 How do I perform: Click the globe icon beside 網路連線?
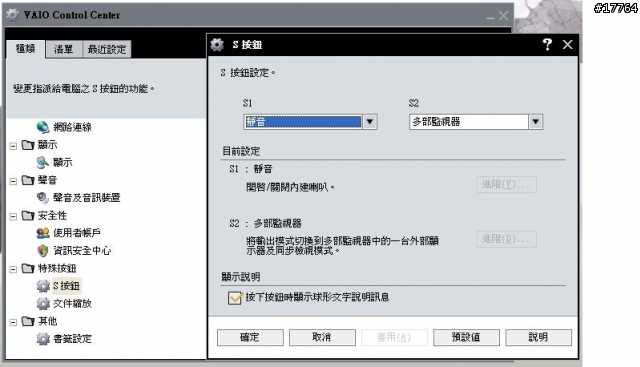coord(43,127)
